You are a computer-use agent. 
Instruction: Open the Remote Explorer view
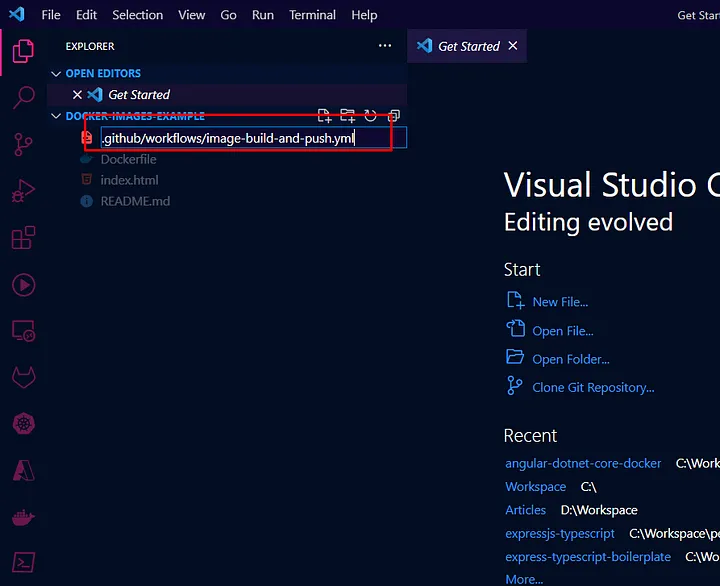tap(23, 331)
